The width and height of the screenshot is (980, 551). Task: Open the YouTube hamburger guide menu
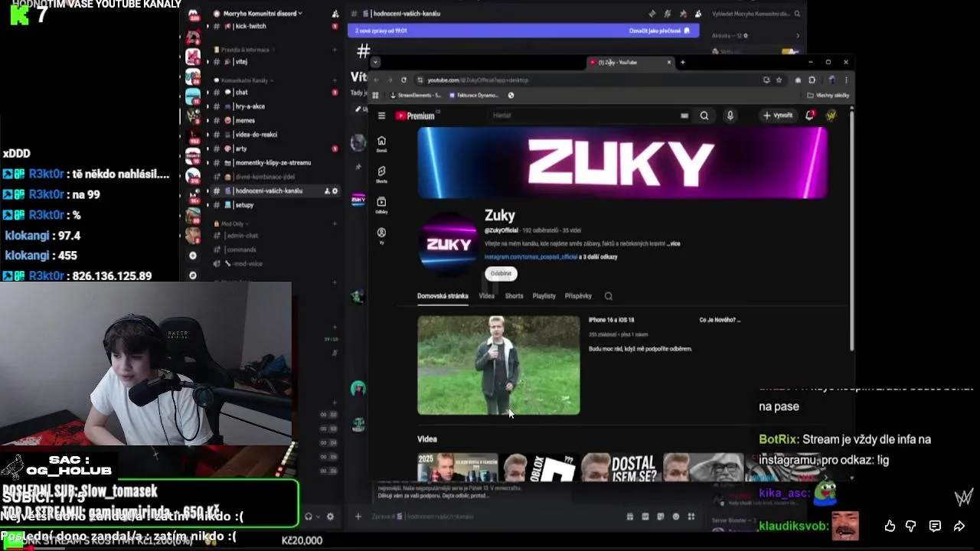point(381,116)
